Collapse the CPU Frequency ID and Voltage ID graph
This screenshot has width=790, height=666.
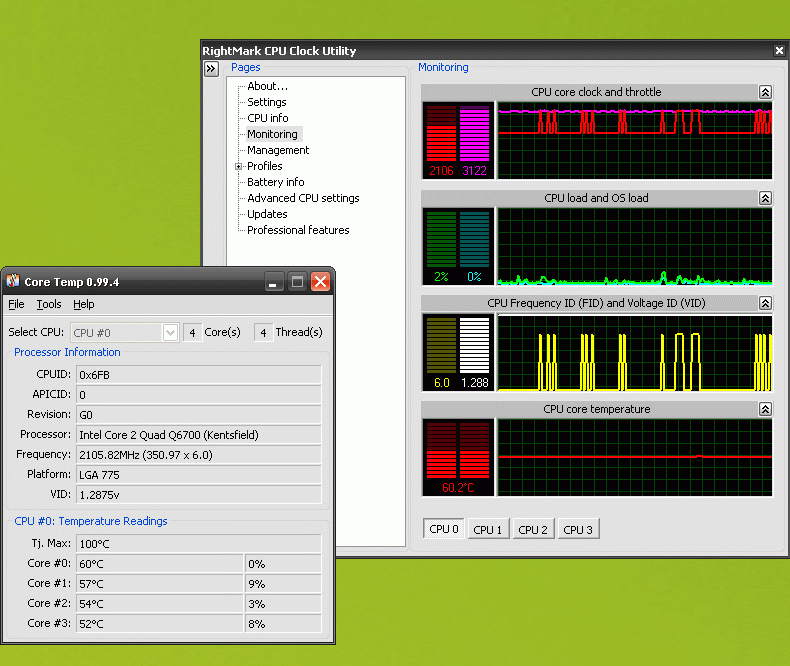[x=765, y=303]
